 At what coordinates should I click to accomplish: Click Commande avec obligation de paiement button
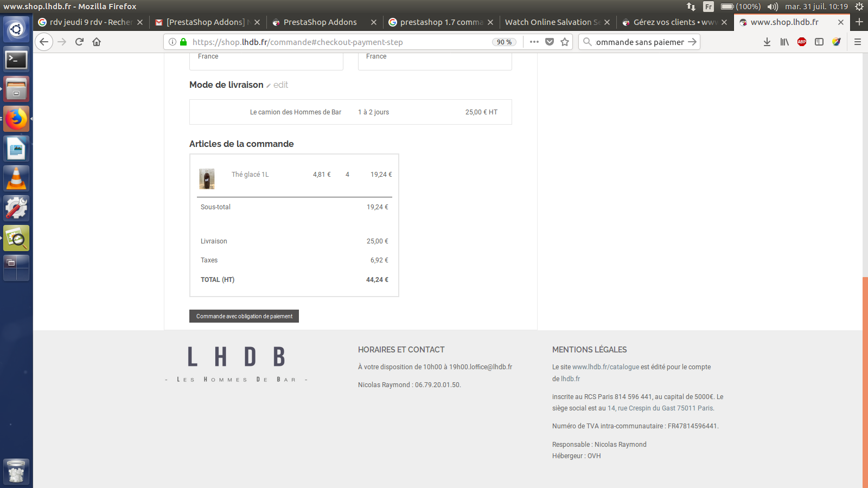pos(244,316)
